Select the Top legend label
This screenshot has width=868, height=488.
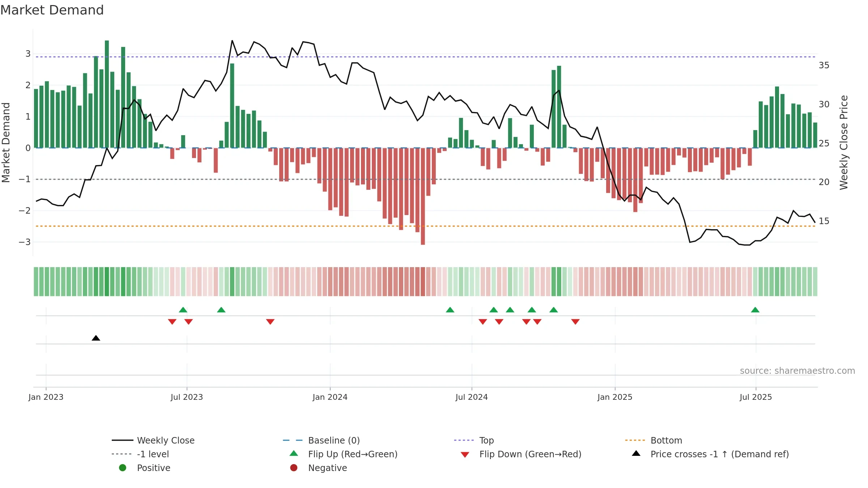486,440
